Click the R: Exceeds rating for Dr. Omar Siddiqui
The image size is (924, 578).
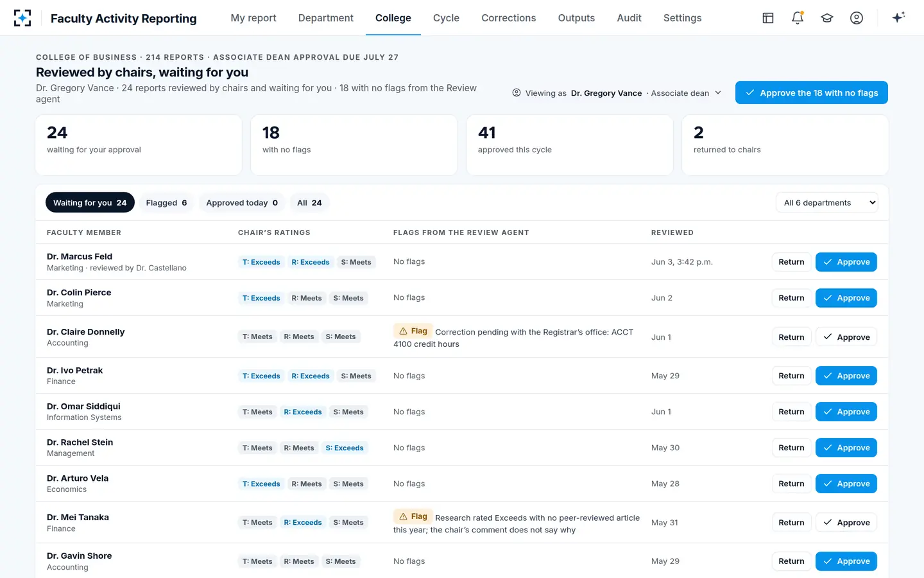click(303, 412)
